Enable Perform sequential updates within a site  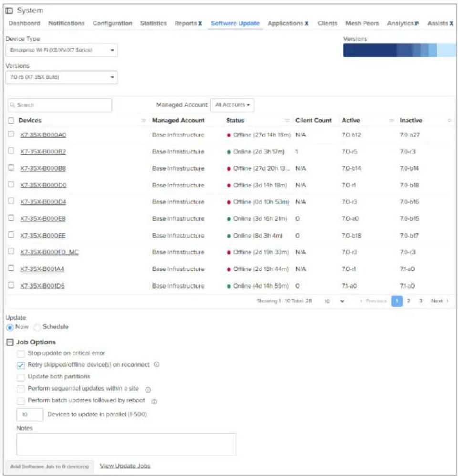tap(21, 389)
